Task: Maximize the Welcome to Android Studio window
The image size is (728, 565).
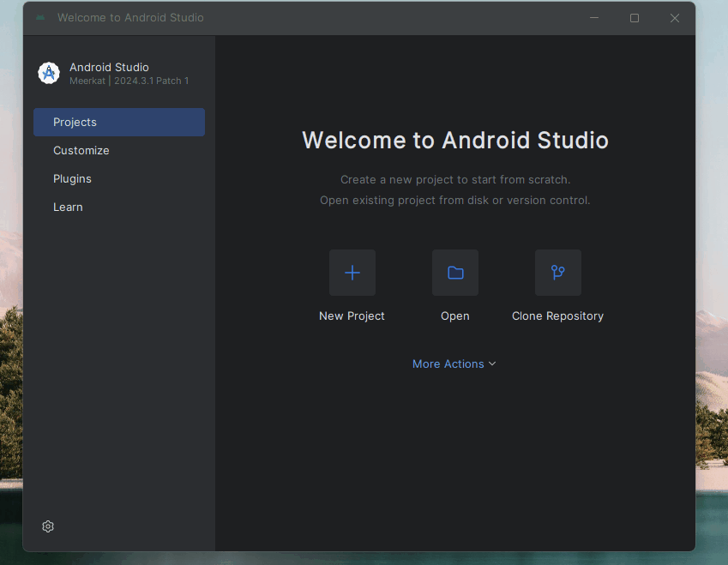Action: click(635, 18)
